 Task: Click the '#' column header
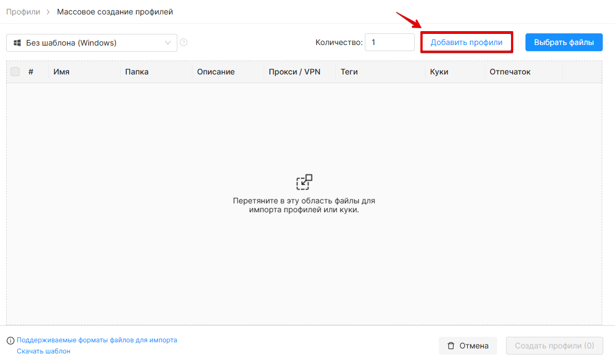pyautogui.click(x=31, y=72)
